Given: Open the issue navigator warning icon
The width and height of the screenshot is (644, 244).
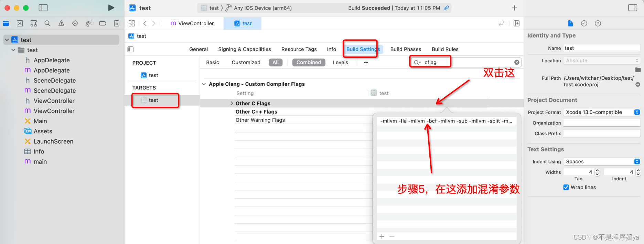Looking at the screenshot, I should 61,23.
